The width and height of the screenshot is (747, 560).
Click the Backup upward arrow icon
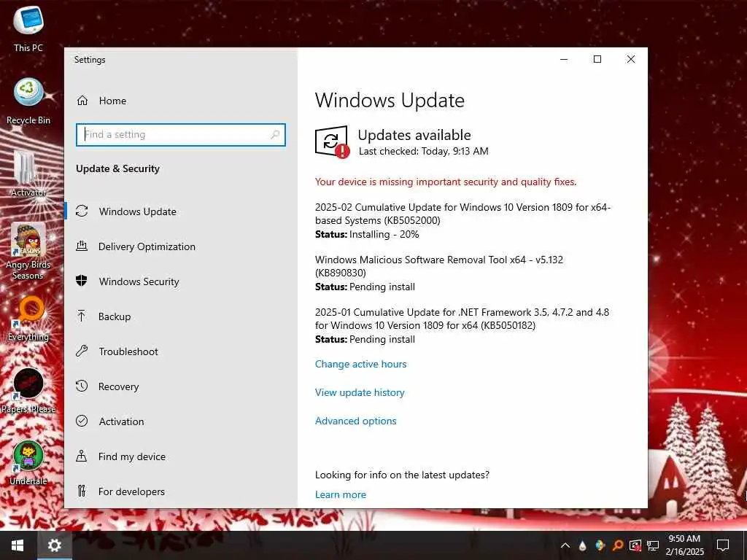point(82,316)
